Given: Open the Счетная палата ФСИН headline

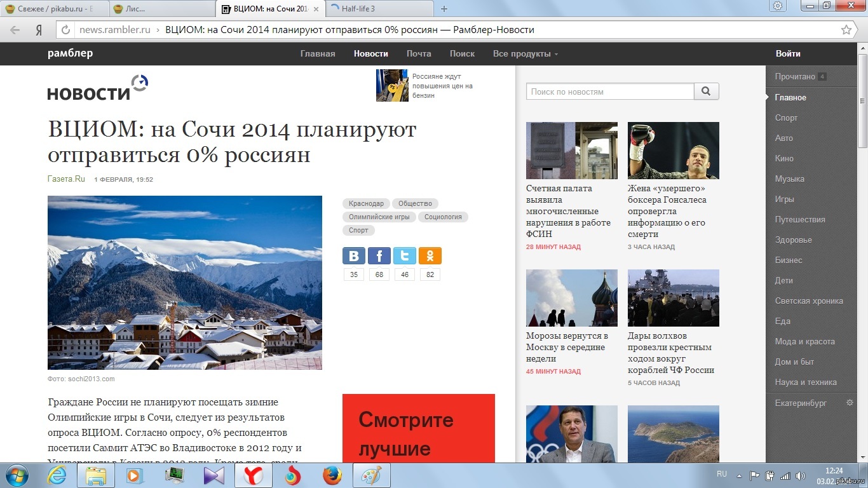Looking at the screenshot, I should [x=568, y=211].
